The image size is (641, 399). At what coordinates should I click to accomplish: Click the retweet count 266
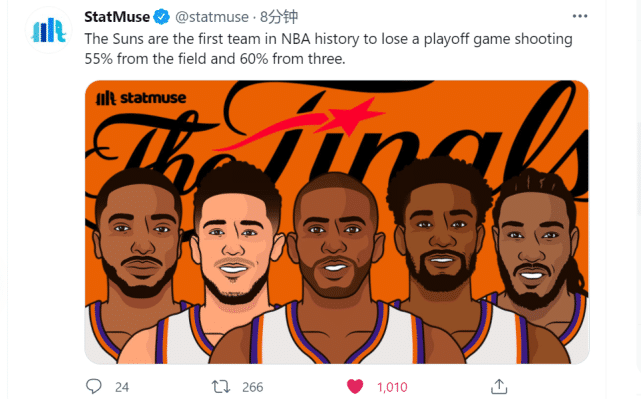point(253,387)
